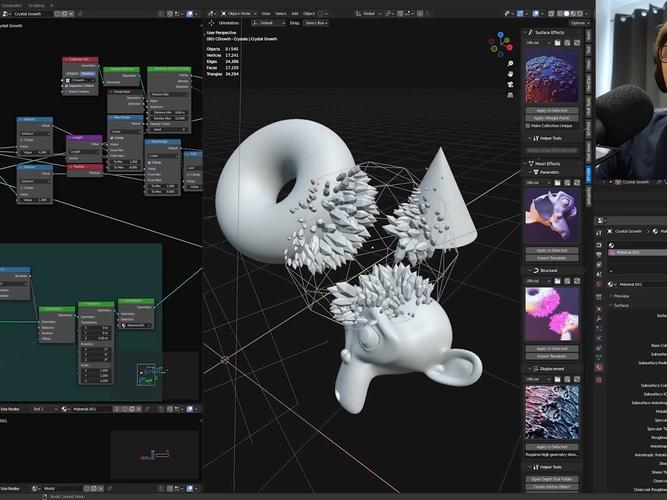Screen dimensions: 667x500
Task: Toggle viewport overlays button
Action: pyautogui.click(x=536, y=14)
